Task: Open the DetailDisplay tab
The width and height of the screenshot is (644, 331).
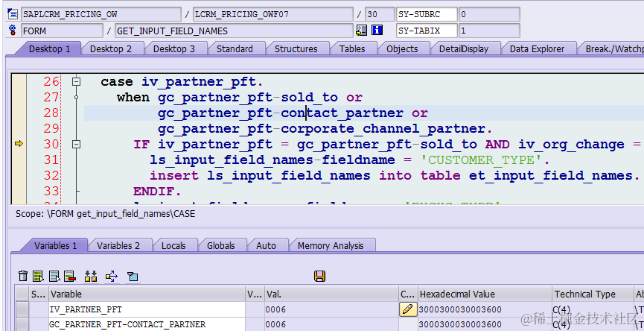Action: [464, 49]
